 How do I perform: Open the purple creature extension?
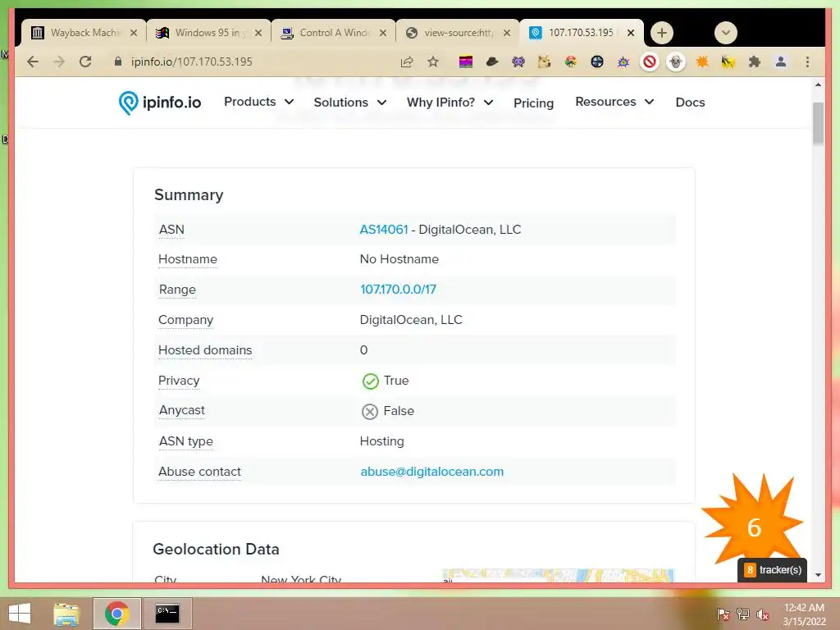(x=518, y=62)
